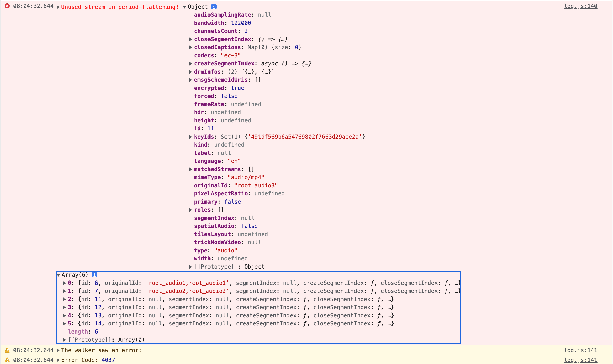Image resolution: width=613 pixels, height=364 pixels.
Task: Expand array item 5 with id 14
Action: point(64,324)
